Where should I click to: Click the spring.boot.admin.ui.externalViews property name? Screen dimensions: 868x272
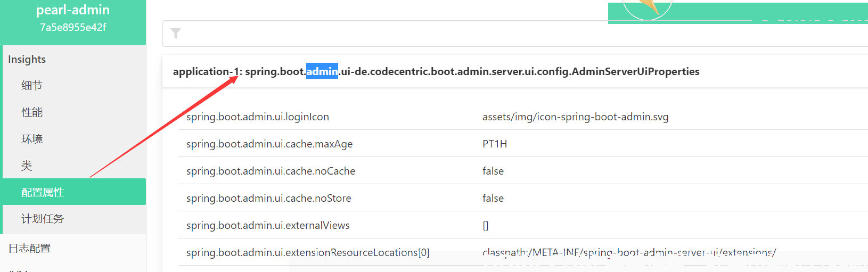click(x=268, y=225)
